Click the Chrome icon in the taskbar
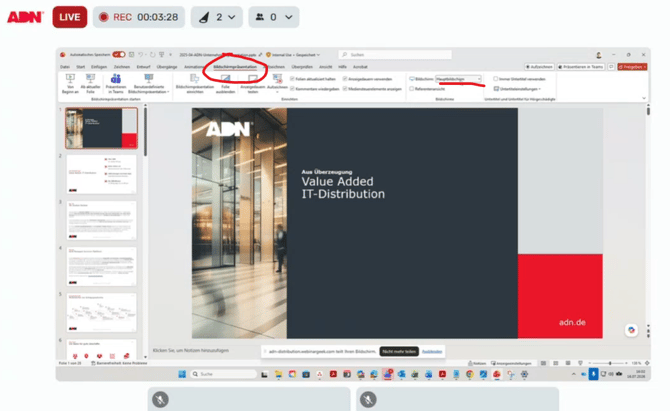The height and width of the screenshot is (411, 670). 470,374
